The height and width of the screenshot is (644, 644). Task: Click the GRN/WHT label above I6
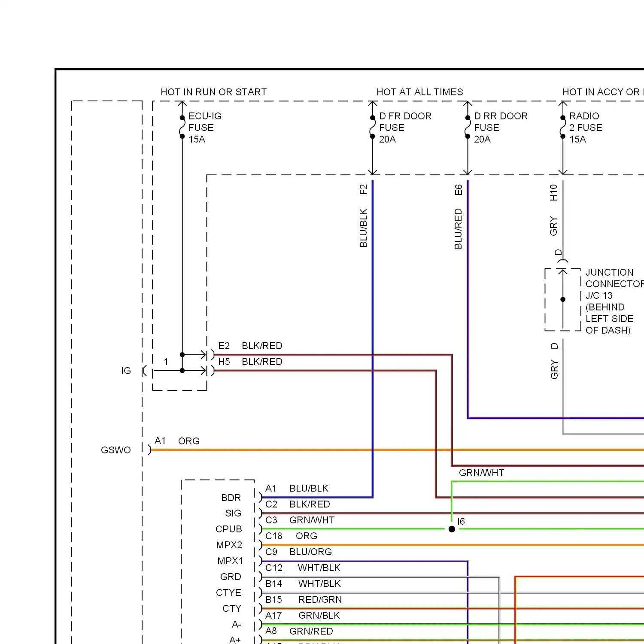(481, 473)
